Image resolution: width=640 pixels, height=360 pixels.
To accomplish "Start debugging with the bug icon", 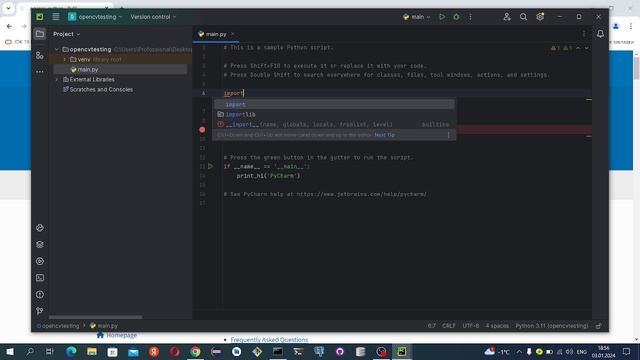I will click(x=456, y=17).
